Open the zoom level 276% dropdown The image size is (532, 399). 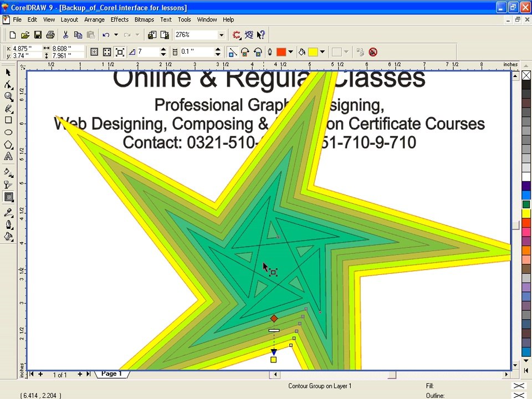point(222,34)
